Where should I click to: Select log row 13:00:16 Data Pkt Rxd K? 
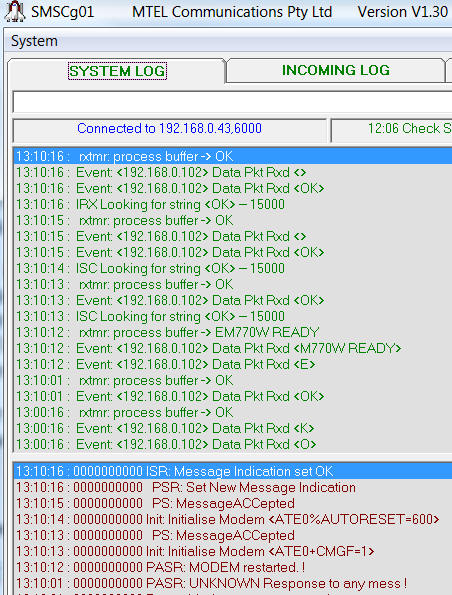click(x=233, y=428)
